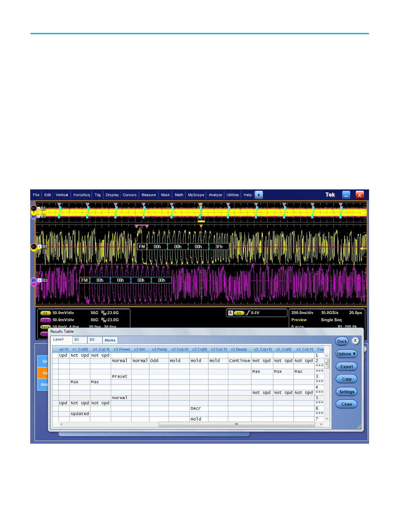The height and width of the screenshot is (532, 411).
Task: Select the B1 handle on zoomed waveform
Action: point(34,247)
